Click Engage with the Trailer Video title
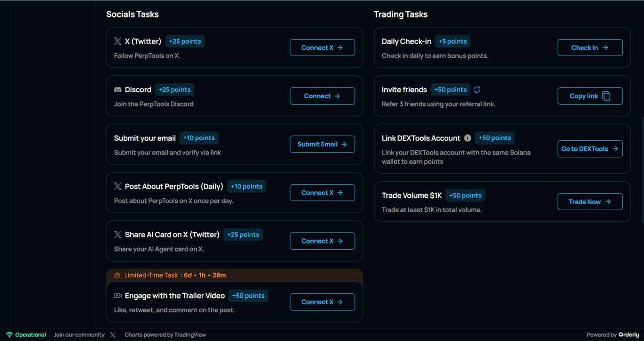 point(175,296)
